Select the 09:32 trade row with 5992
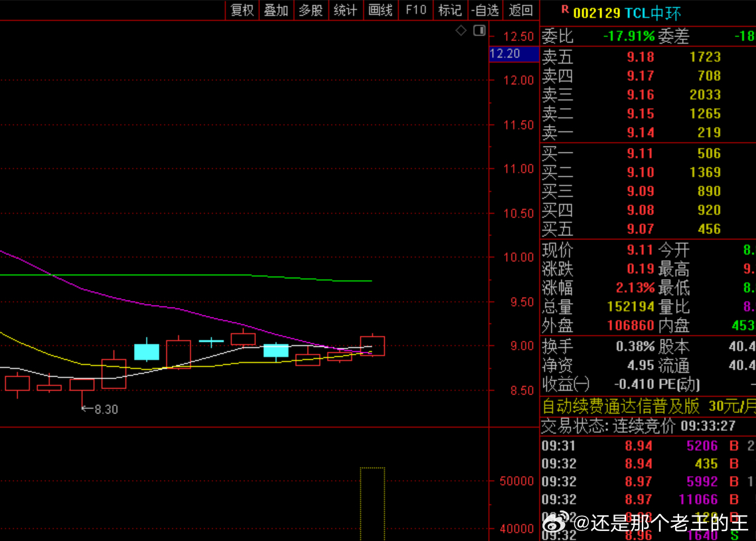 [x=648, y=481]
